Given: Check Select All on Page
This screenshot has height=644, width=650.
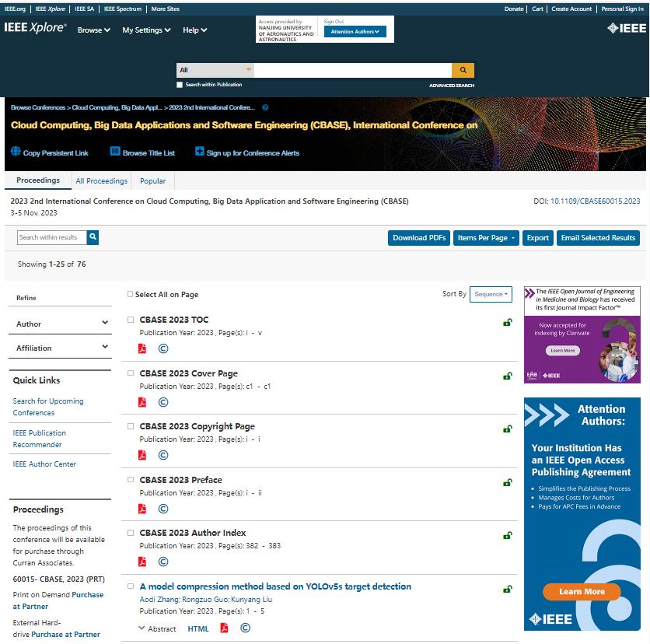Looking at the screenshot, I should pyautogui.click(x=130, y=294).
